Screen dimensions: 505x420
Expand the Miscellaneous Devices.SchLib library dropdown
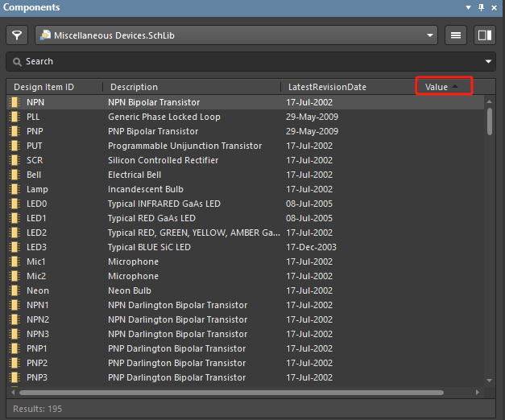point(429,35)
